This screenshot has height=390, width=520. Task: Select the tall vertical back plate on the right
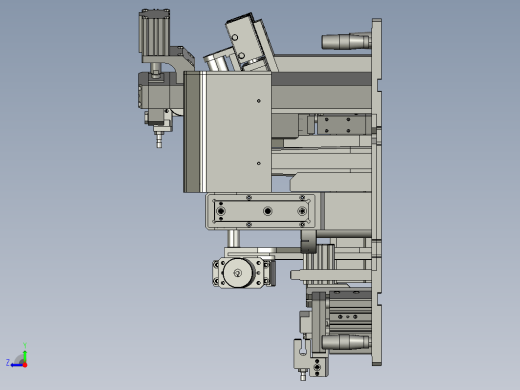[377, 192]
